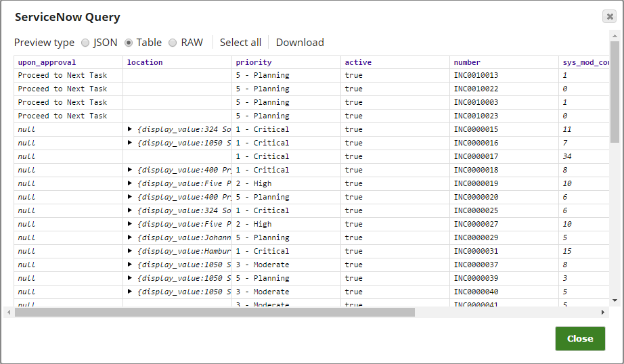
Task: Select the Table preview type
Action: (128, 43)
